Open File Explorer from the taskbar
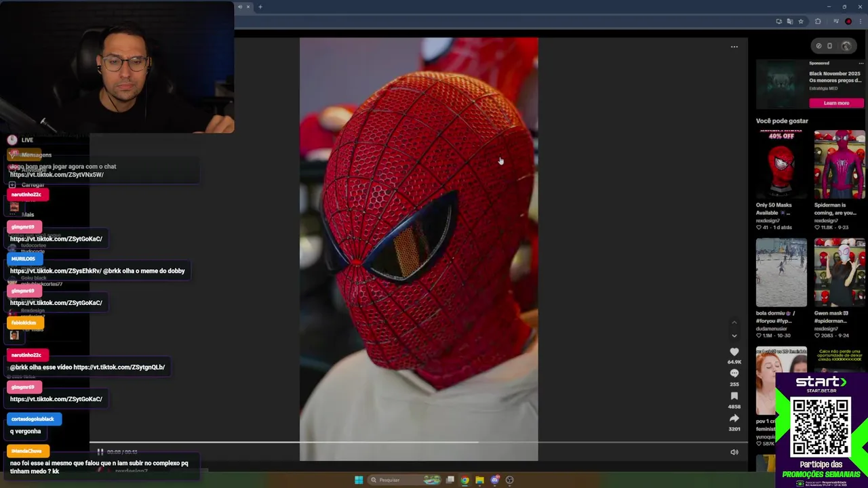This screenshot has height=488, width=868. click(479, 480)
